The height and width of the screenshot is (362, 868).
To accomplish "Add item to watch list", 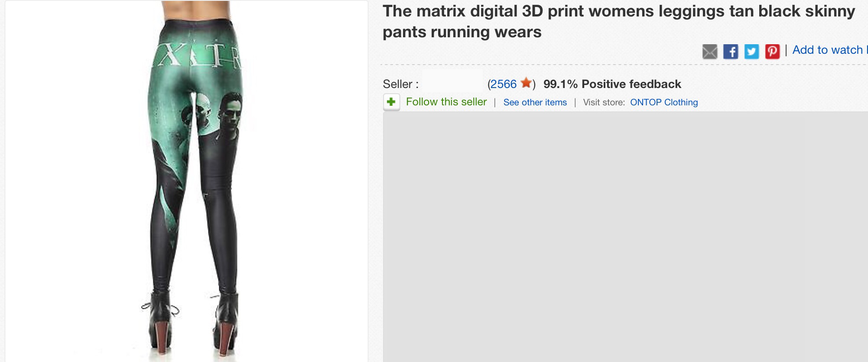I will tap(830, 50).
